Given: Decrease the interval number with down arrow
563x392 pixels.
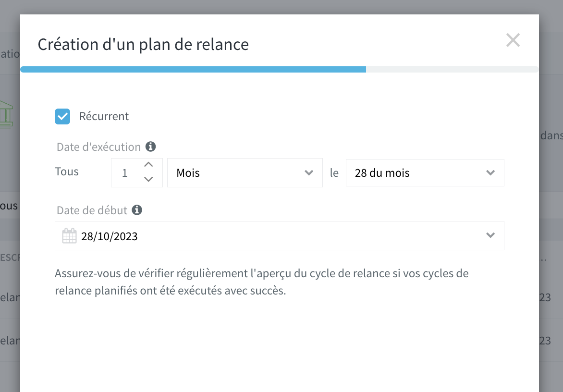Looking at the screenshot, I should coord(148,179).
